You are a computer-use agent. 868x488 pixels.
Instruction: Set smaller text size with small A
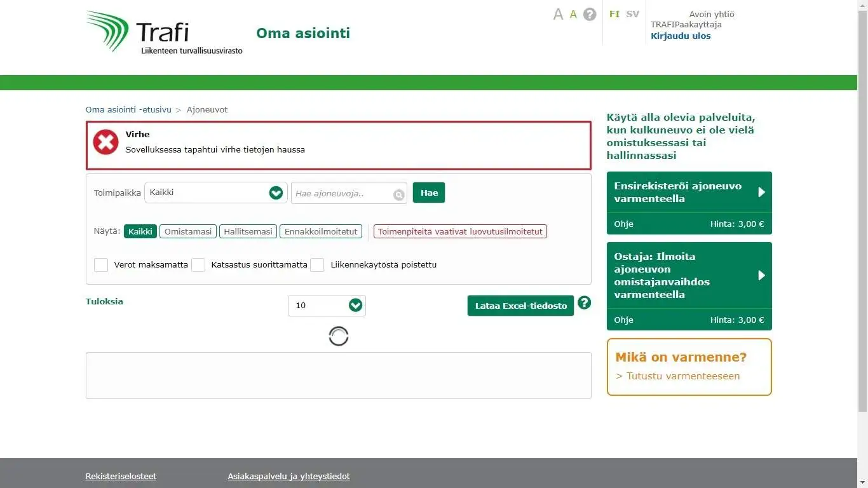pos(573,14)
